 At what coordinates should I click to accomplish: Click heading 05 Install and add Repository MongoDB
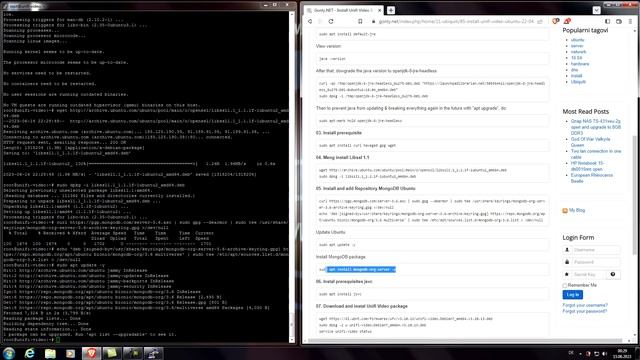click(365, 189)
